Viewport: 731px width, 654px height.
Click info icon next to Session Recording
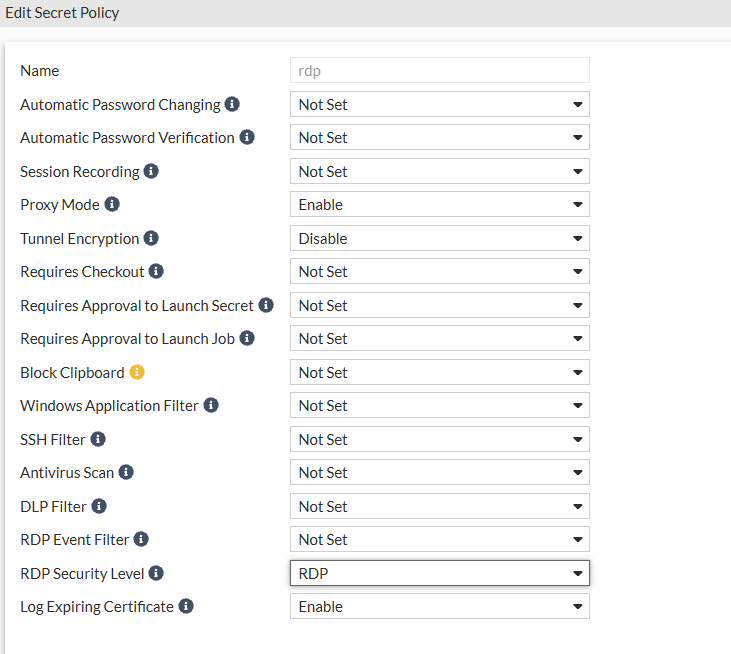[151, 171]
